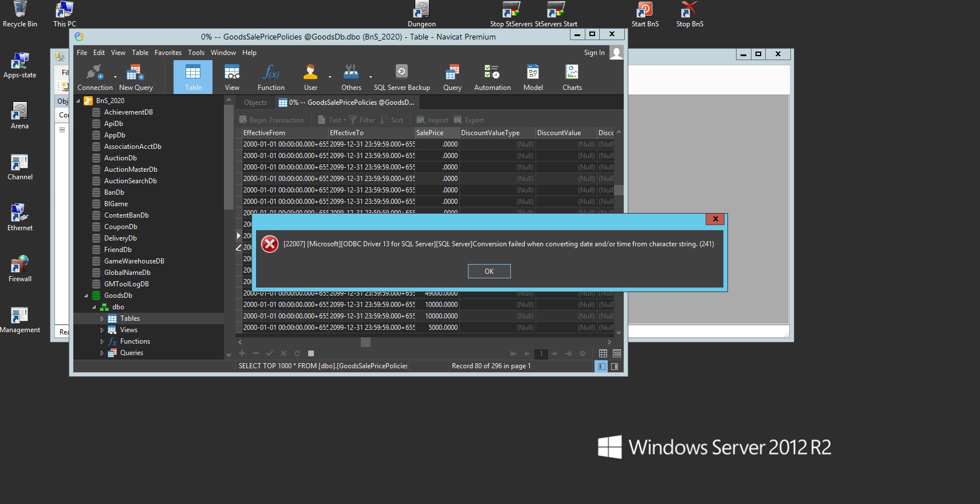Screen dimensions: 980x504
Task: Open the Charts toolbar icon
Action: coord(572,77)
